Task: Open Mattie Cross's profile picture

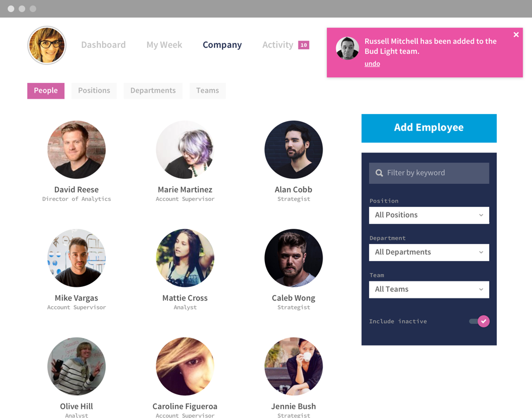Action: (x=185, y=258)
